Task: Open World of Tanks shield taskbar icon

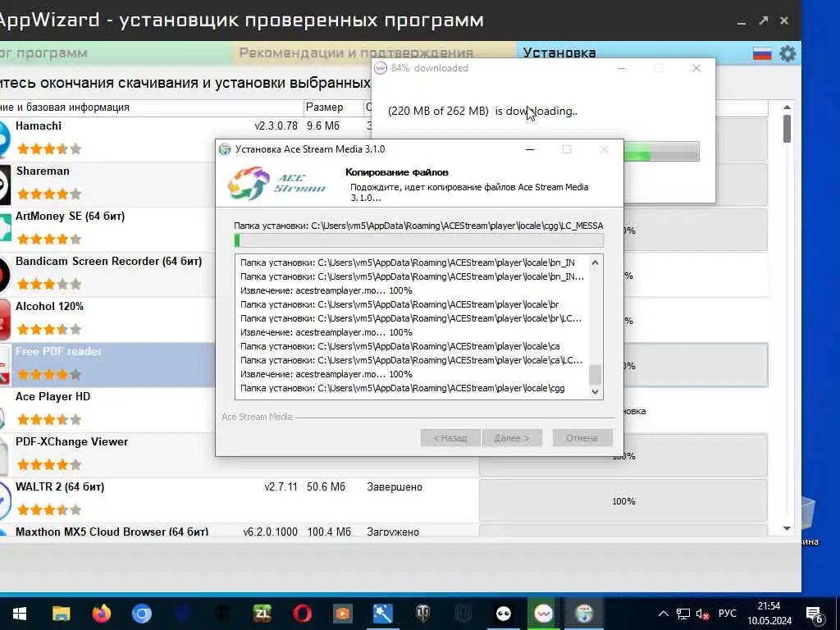Action: (423, 614)
